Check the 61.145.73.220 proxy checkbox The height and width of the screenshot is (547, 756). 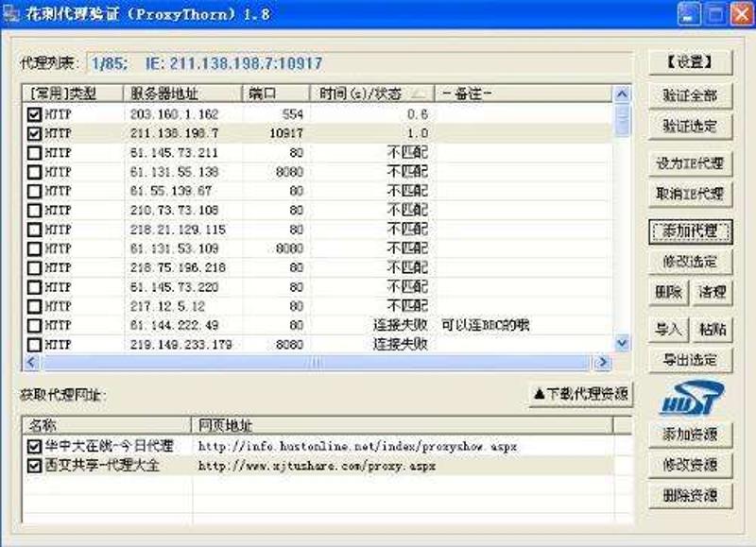point(34,287)
